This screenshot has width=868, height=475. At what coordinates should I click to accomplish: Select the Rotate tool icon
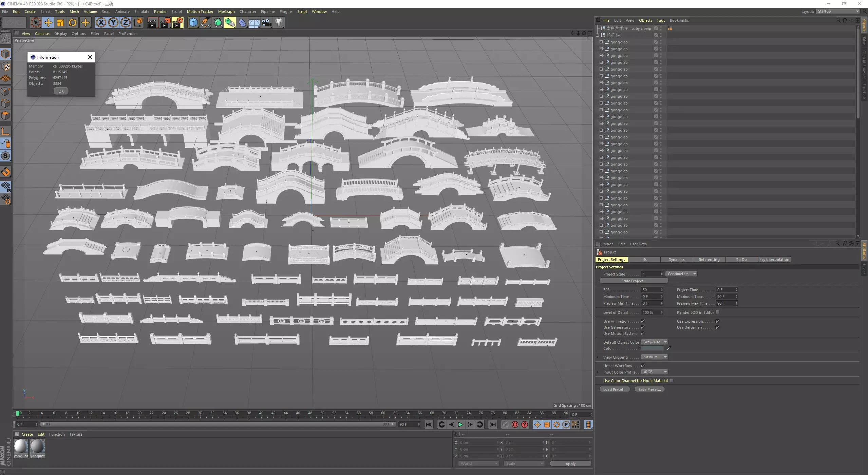(x=73, y=23)
